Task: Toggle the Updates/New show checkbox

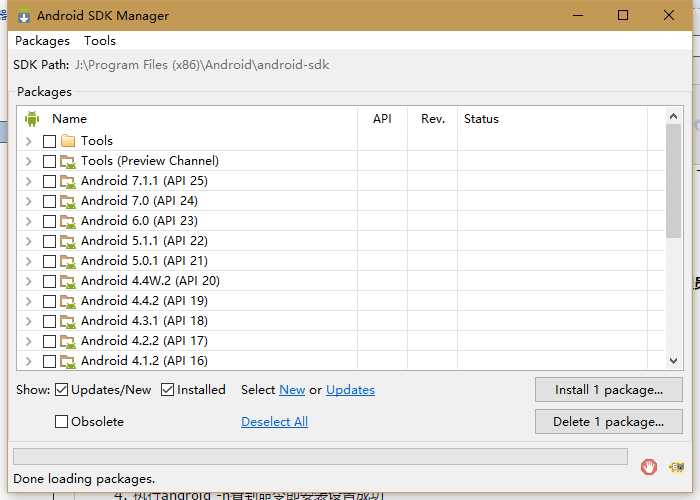Action: (61, 390)
